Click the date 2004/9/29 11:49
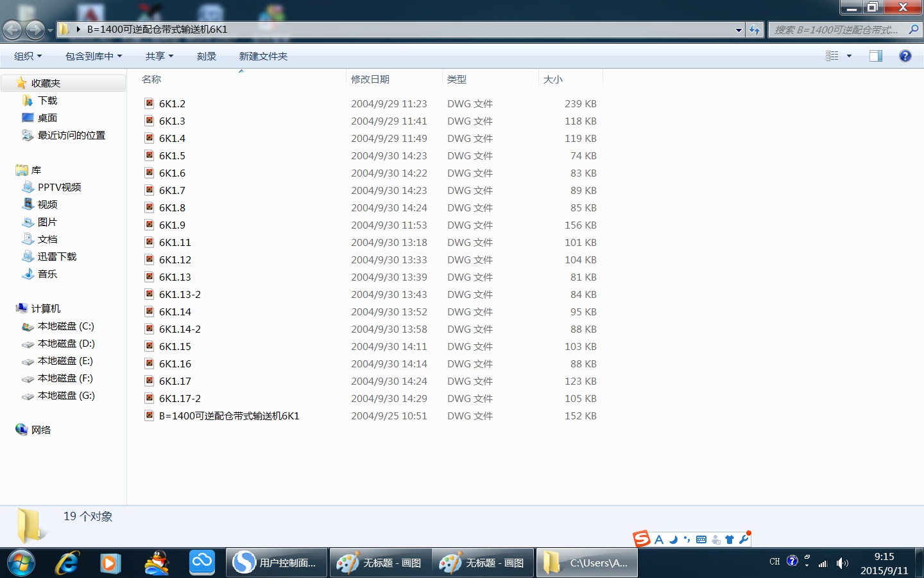This screenshot has height=578, width=924. (x=389, y=138)
